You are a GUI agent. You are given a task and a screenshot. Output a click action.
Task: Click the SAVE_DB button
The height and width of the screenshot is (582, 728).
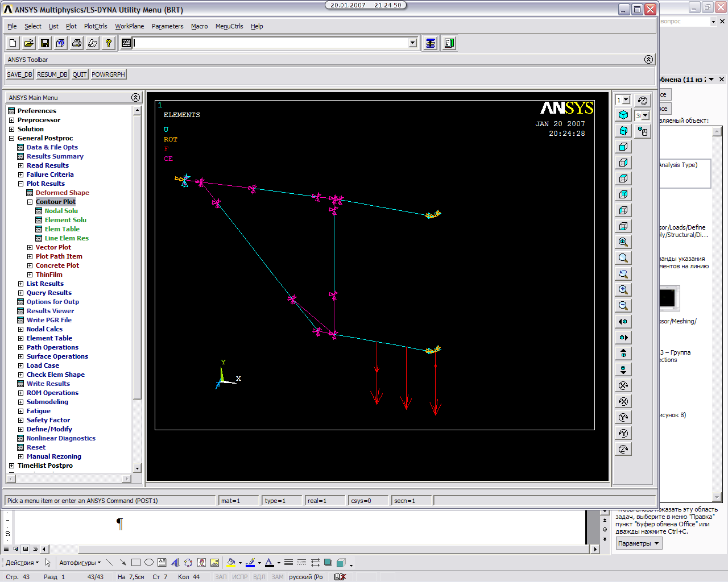tap(20, 74)
